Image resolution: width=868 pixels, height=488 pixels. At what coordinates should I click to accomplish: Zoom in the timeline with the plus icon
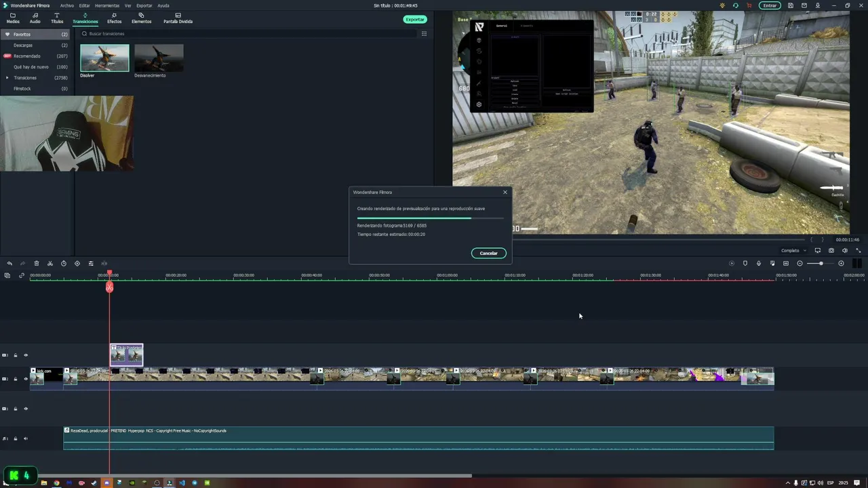tap(842, 263)
